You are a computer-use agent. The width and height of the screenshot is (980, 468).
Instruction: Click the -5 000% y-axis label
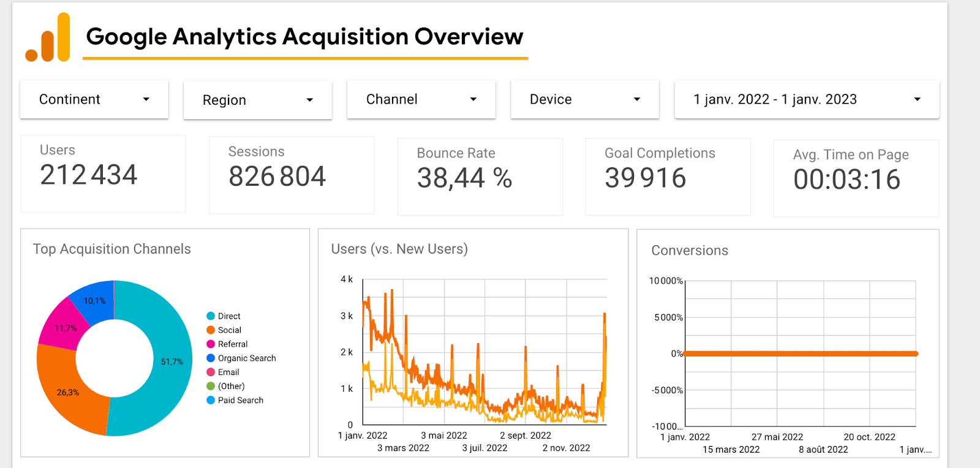(x=667, y=390)
